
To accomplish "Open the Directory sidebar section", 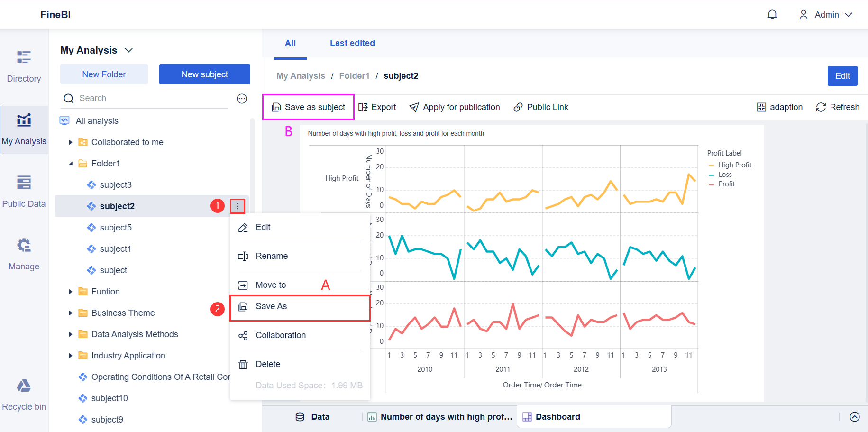I will click(x=24, y=66).
